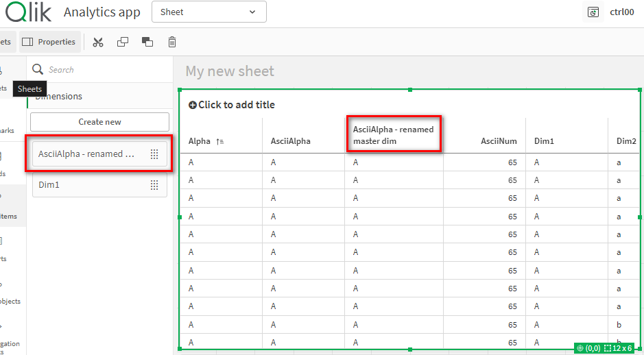Click sort indicator on Alpha column
This screenshot has width=644, height=355.
(x=219, y=142)
